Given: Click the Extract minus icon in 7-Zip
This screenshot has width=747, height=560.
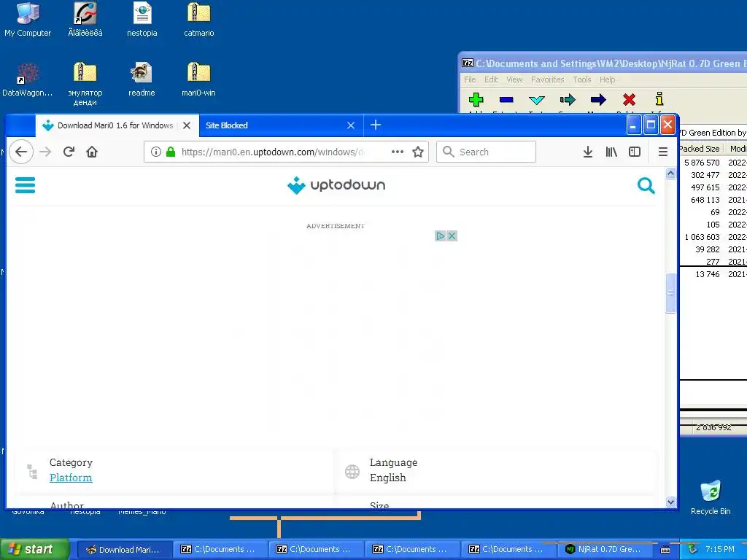Looking at the screenshot, I should [506, 100].
